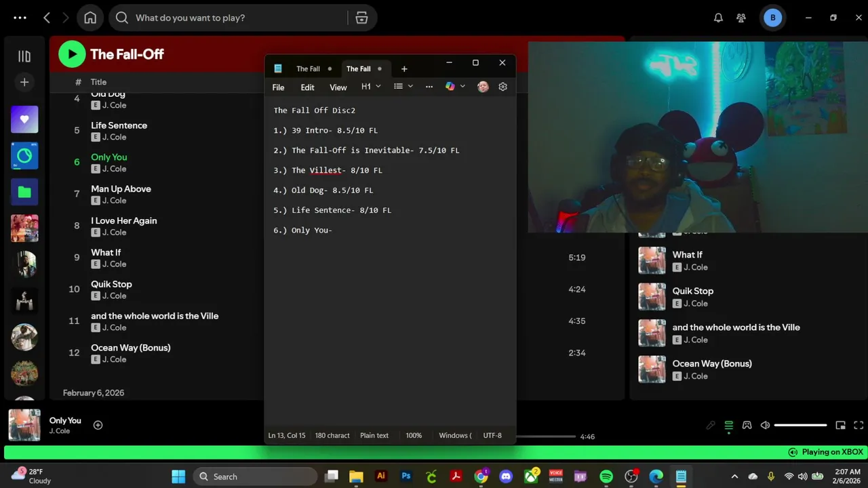Select track What If in tracklist

[106, 253]
